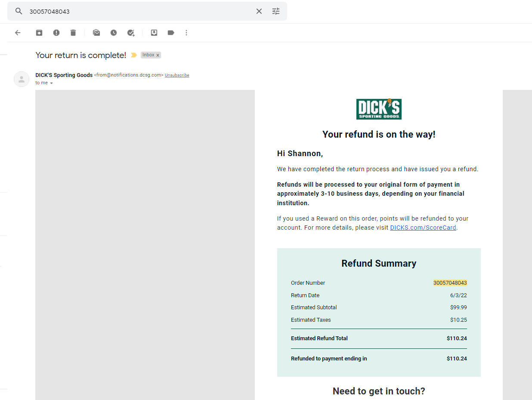532x400 pixels.
Task: Add email to Tasks
Action: [131, 33]
